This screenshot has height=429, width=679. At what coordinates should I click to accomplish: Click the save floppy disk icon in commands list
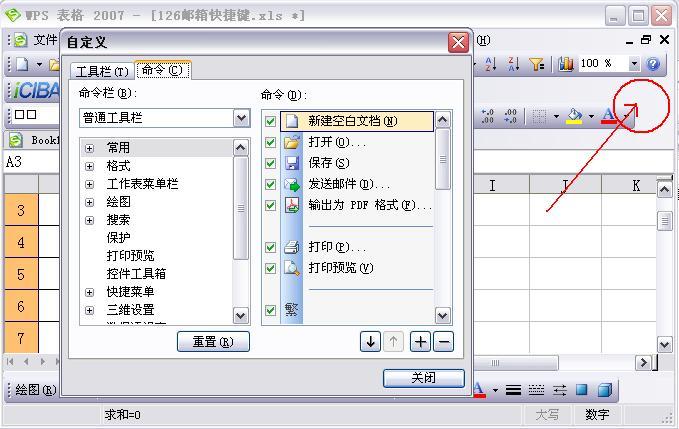pyautogui.click(x=292, y=163)
